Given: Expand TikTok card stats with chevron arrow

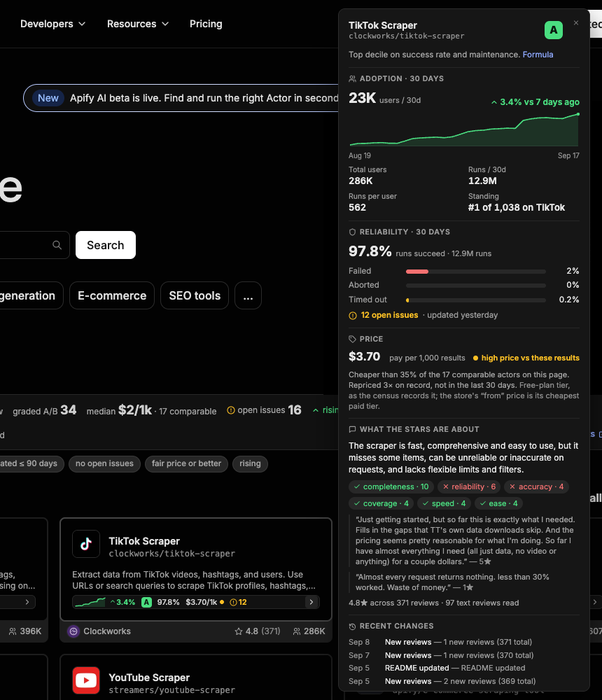Looking at the screenshot, I should 311,602.
